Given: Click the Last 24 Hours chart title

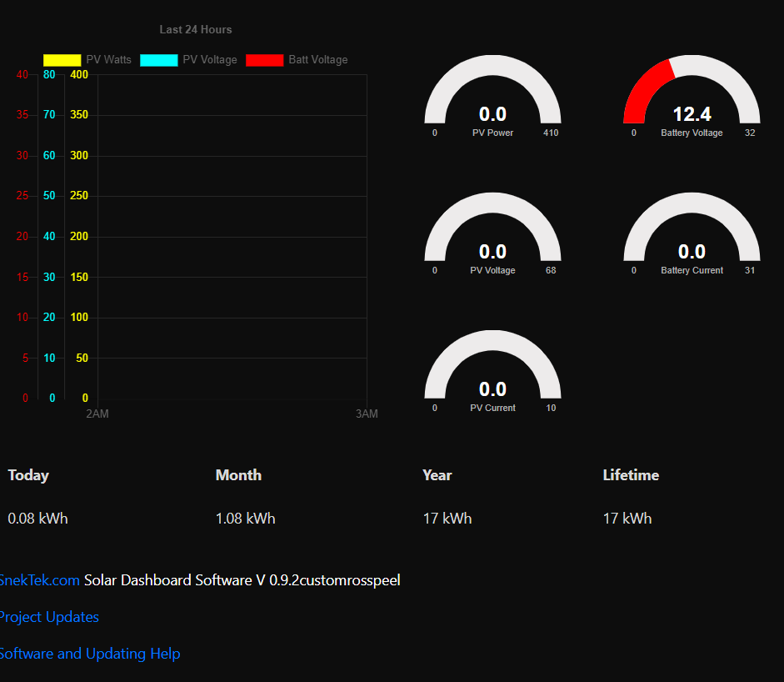Looking at the screenshot, I should click(196, 30).
